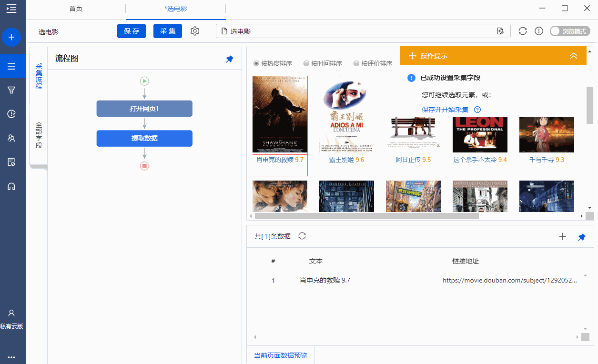
Task: Click the Shawshank Redemption poster
Action: pyautogui.click(x=280, y=114)
